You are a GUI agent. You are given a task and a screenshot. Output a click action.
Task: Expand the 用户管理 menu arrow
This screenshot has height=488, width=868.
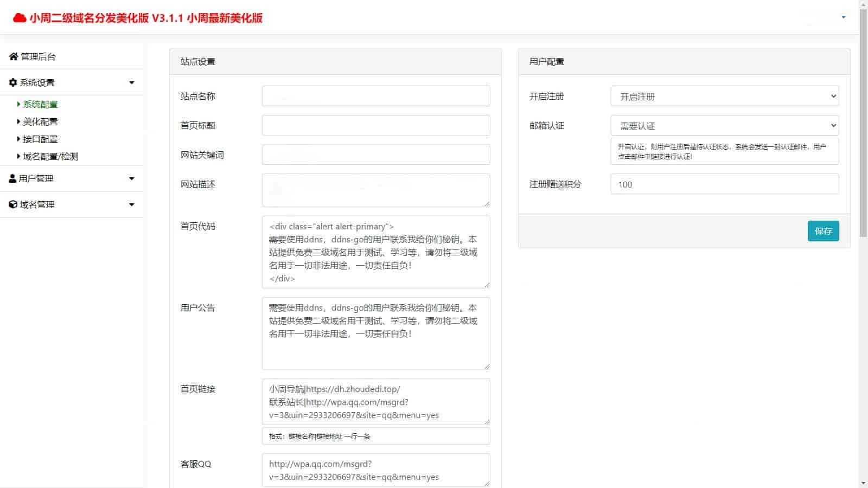click(x=131, y=178)
